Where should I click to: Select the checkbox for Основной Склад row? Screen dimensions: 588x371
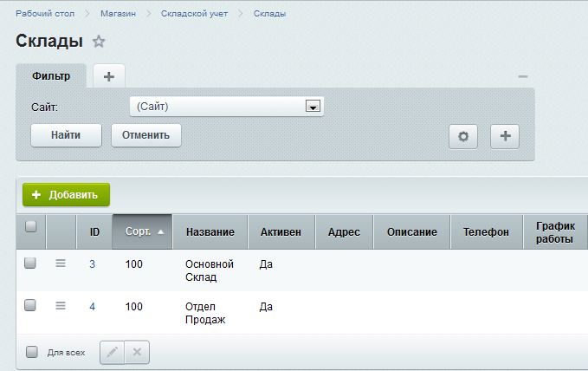coord(30,264)
